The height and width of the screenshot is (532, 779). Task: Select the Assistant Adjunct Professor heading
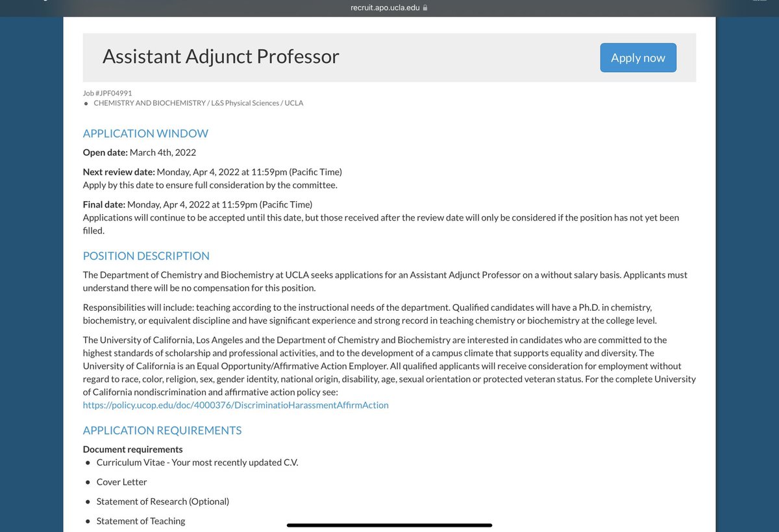tap(221, 56)
